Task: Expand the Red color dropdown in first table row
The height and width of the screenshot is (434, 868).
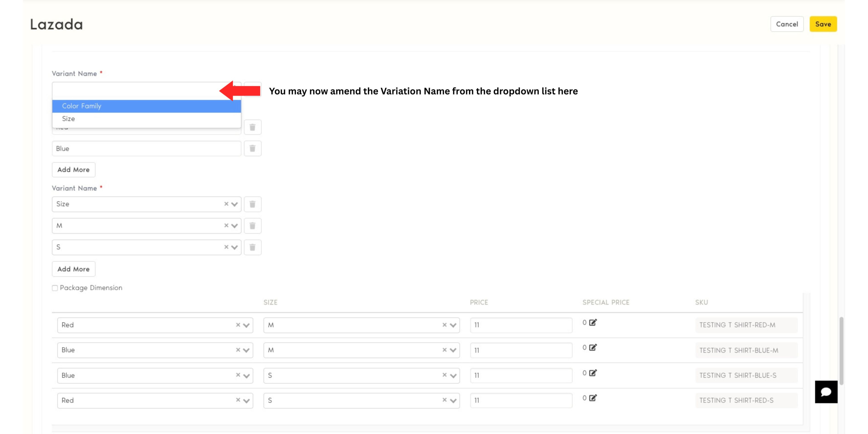Action: click(x=246, y=325)
